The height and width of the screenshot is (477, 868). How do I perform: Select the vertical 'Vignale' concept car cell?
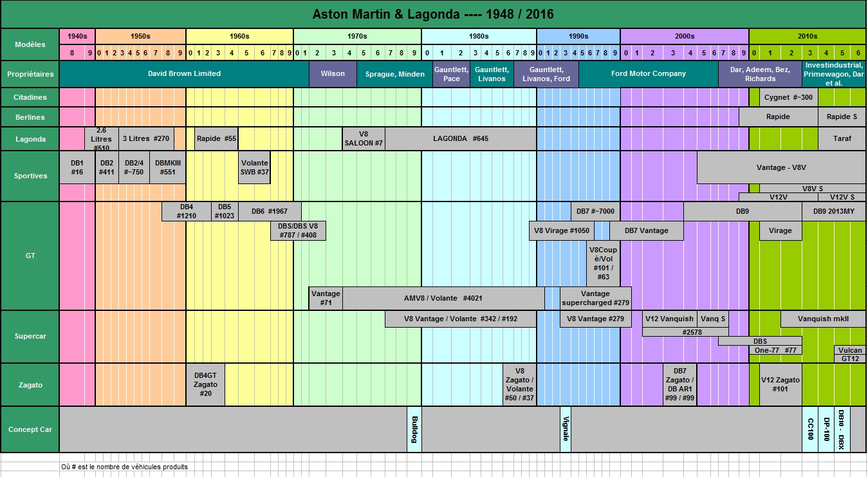(x=566, y=429)
